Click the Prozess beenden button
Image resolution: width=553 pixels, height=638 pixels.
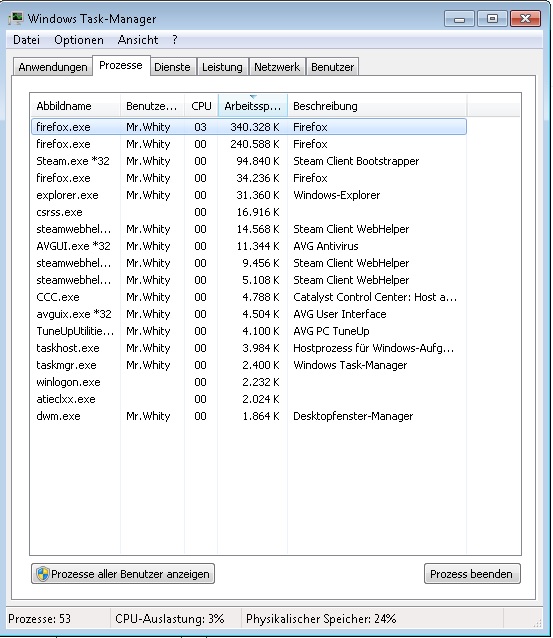[472, 574]
